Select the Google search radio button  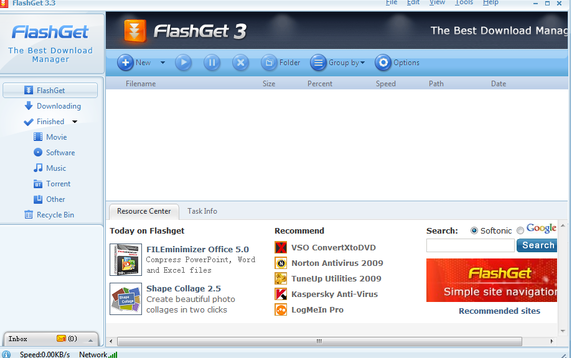[x=520, y=230]
